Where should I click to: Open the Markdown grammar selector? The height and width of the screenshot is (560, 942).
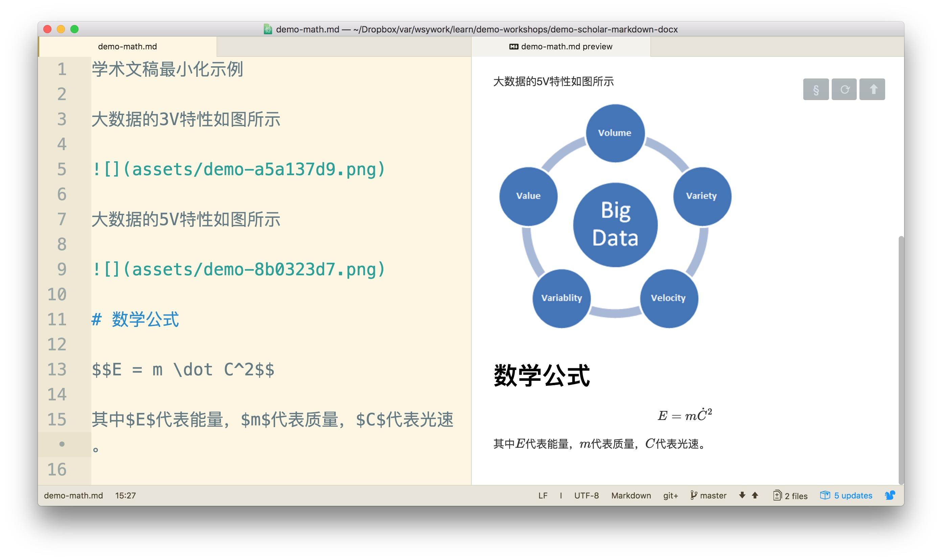[631, 495]
